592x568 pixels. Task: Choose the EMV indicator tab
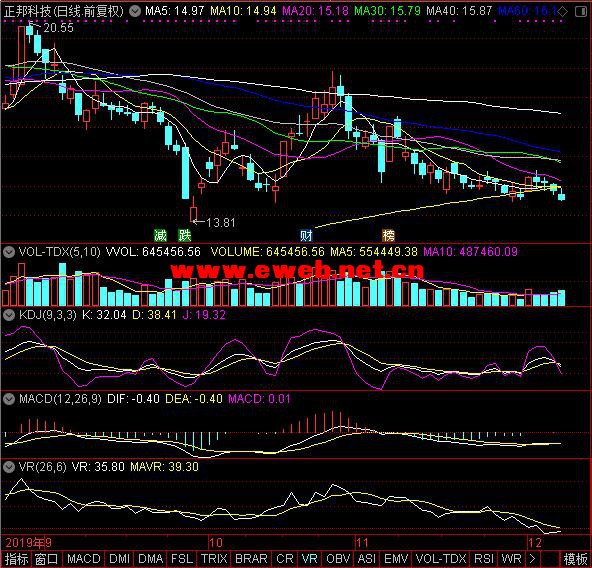tap(396, 559)
